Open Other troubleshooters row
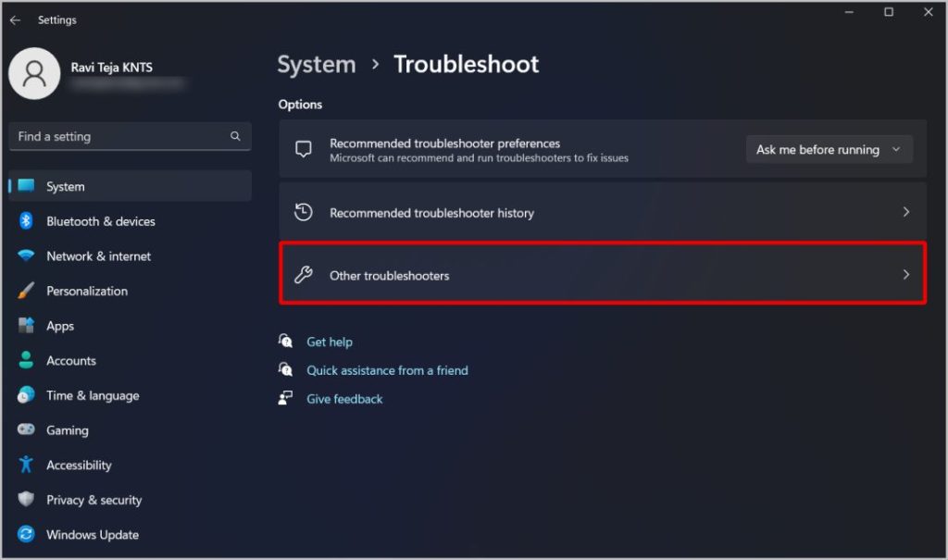 point(602,273)
